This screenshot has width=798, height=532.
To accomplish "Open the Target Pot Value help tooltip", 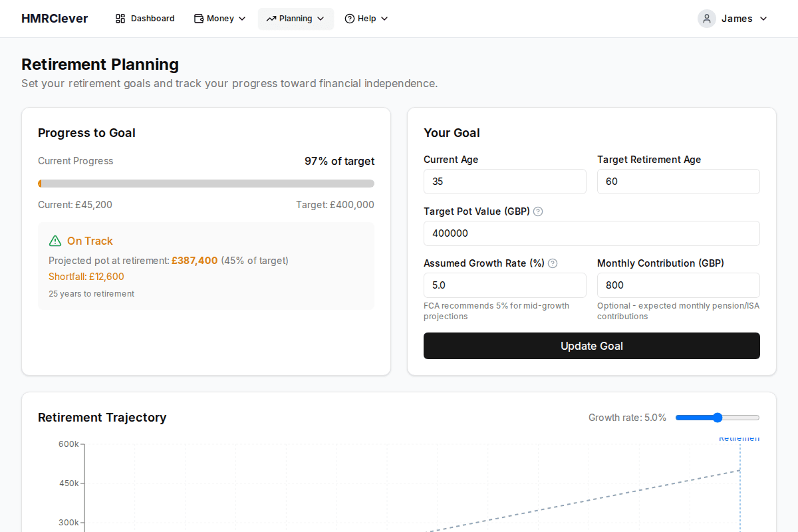I will pos(537,211).
